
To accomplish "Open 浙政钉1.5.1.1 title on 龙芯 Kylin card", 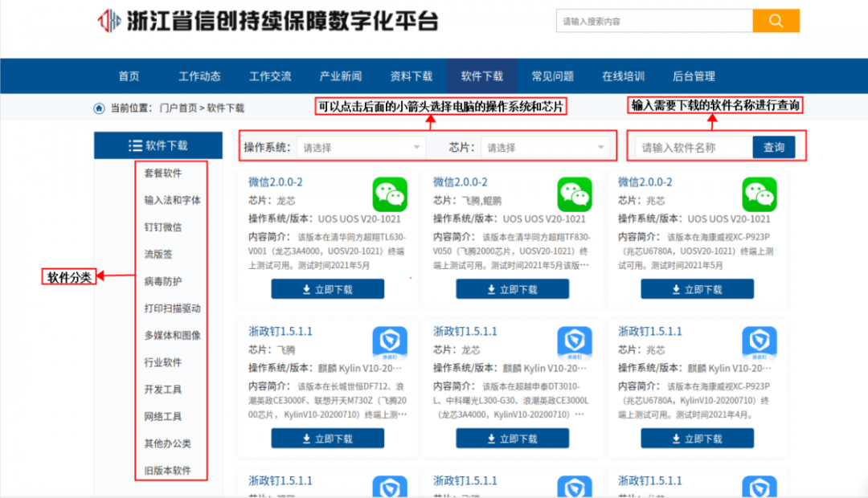I will [x=465, y=332].
